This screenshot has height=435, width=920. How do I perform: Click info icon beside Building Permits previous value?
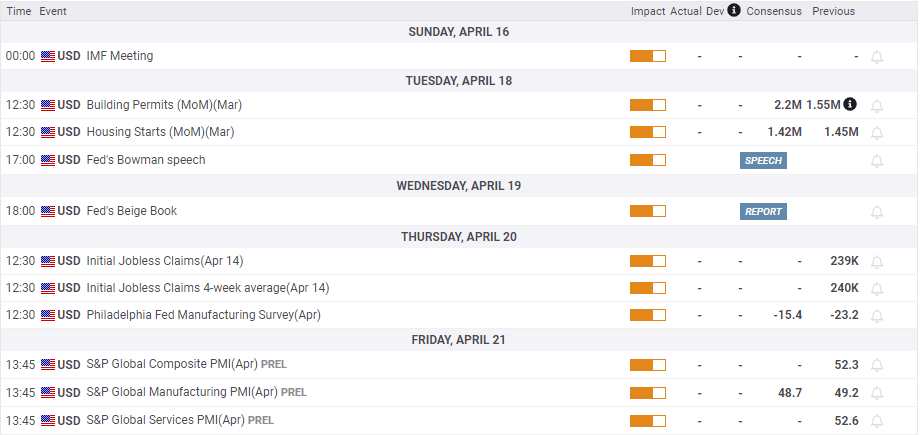pyautogui.click(x=850, y=104)
